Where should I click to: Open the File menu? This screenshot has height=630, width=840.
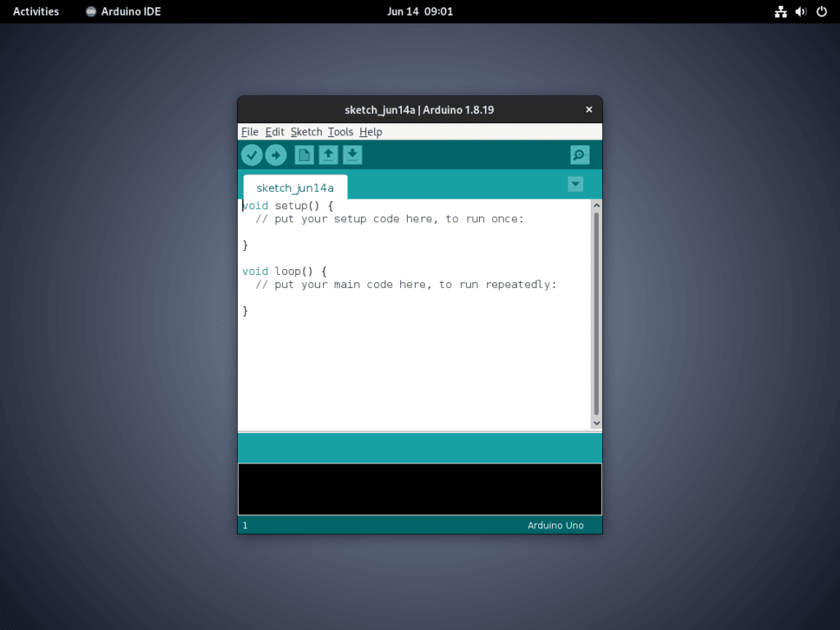point(249,131)
